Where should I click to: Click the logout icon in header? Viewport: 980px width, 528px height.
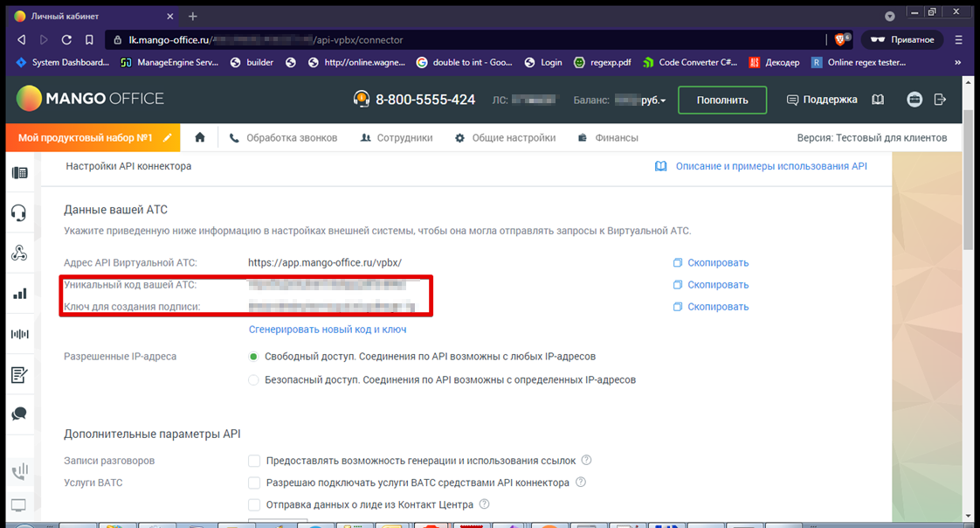940,100
